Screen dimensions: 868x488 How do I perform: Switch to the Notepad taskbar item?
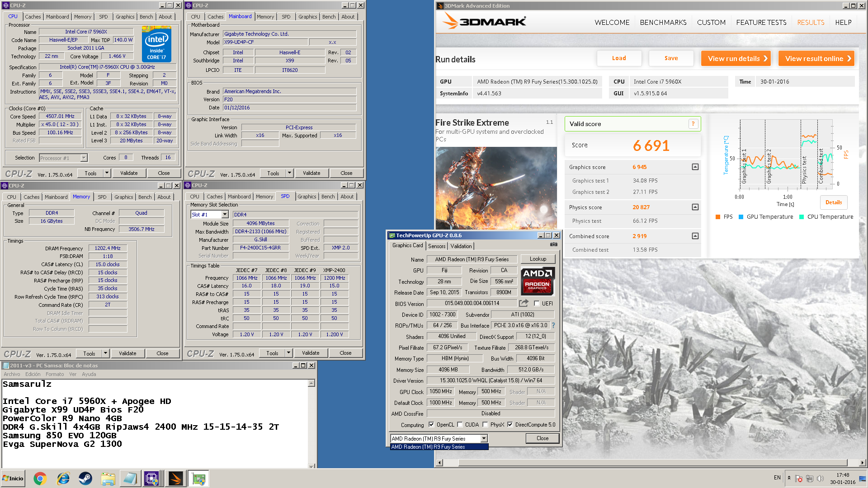click(x=130, y=479)
